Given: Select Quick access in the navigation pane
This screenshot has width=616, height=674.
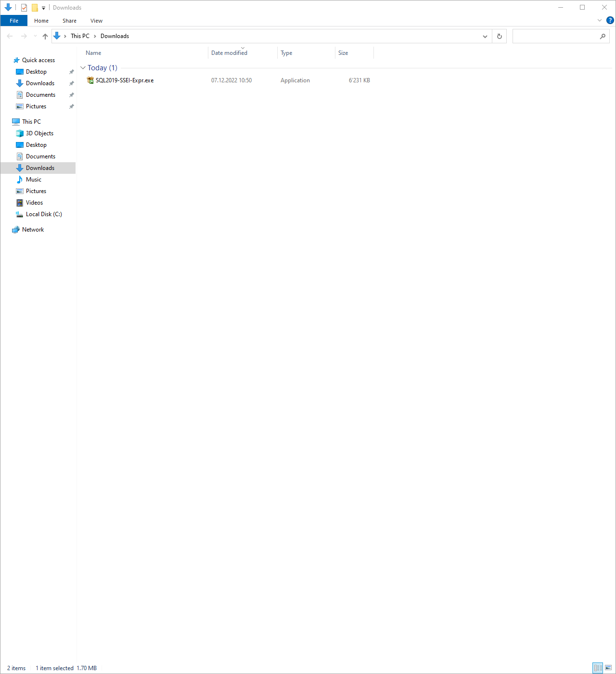Looking at the screenshot, I should coord(38,60).
